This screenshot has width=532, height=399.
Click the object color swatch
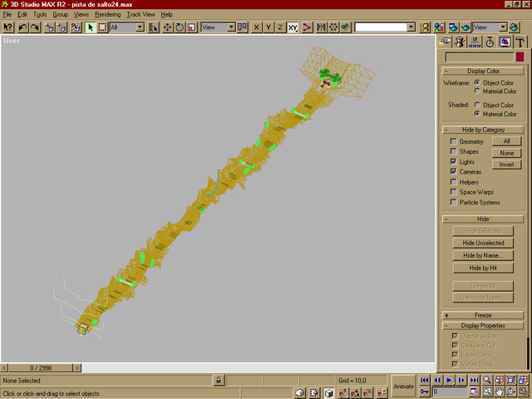click(520, 57)
